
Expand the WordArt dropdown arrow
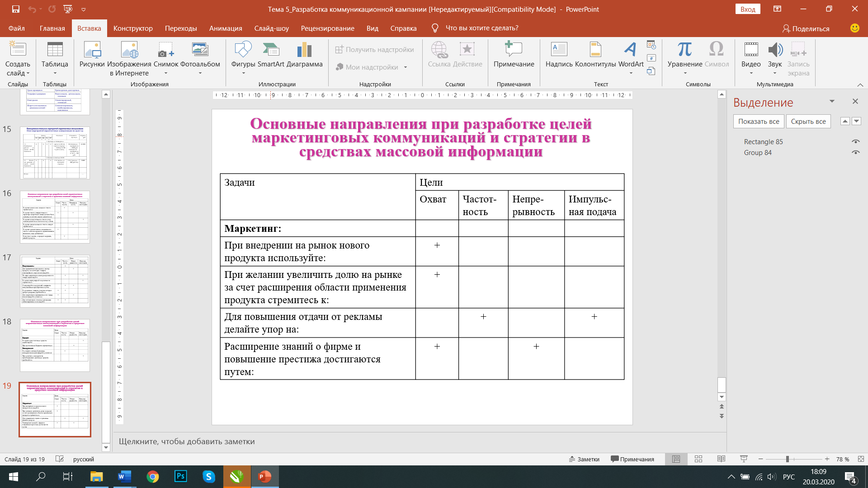pyautogui.click(x=631, y=73)
